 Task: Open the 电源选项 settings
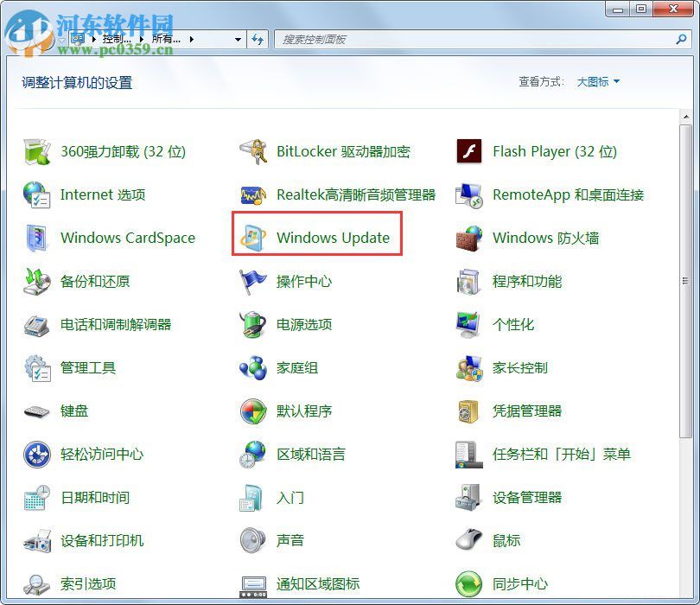304,325
